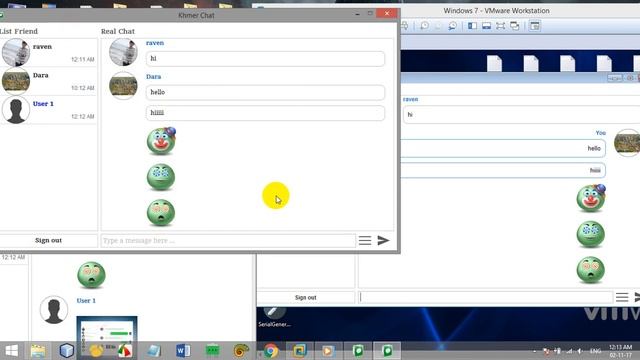Click User 1 silhouette avatar in friend list
Image resolution: width=640 pixels, height=360 pixels.
pos(16,109)
